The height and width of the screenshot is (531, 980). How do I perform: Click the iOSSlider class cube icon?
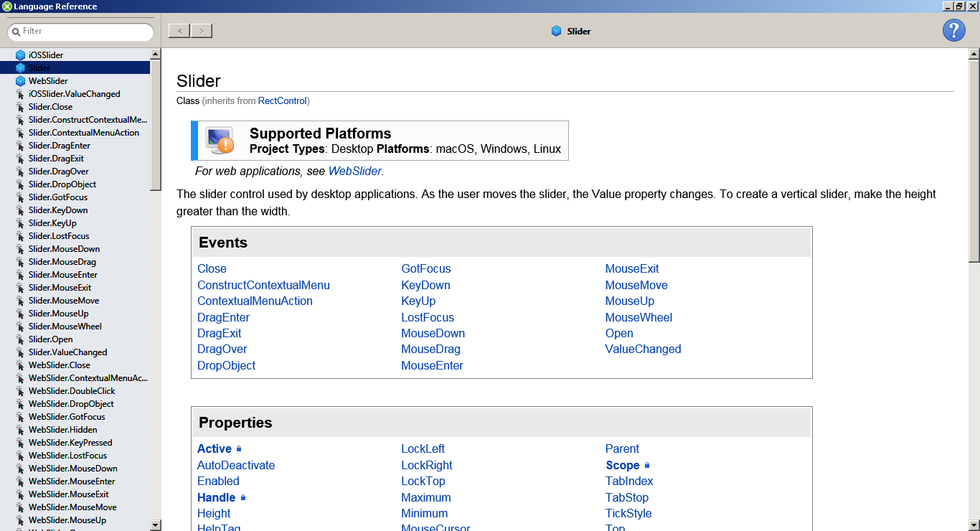20,55
